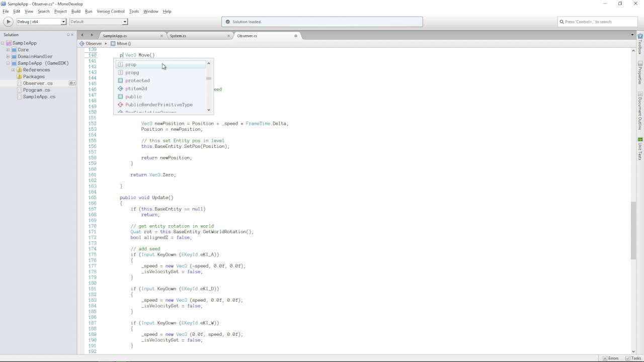Open the Properties side pad

point(640,72)
